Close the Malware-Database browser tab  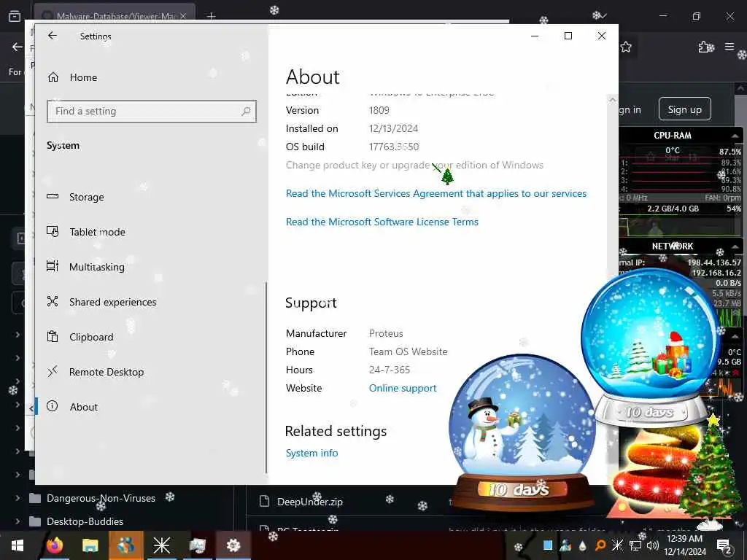tap(183, 16)
